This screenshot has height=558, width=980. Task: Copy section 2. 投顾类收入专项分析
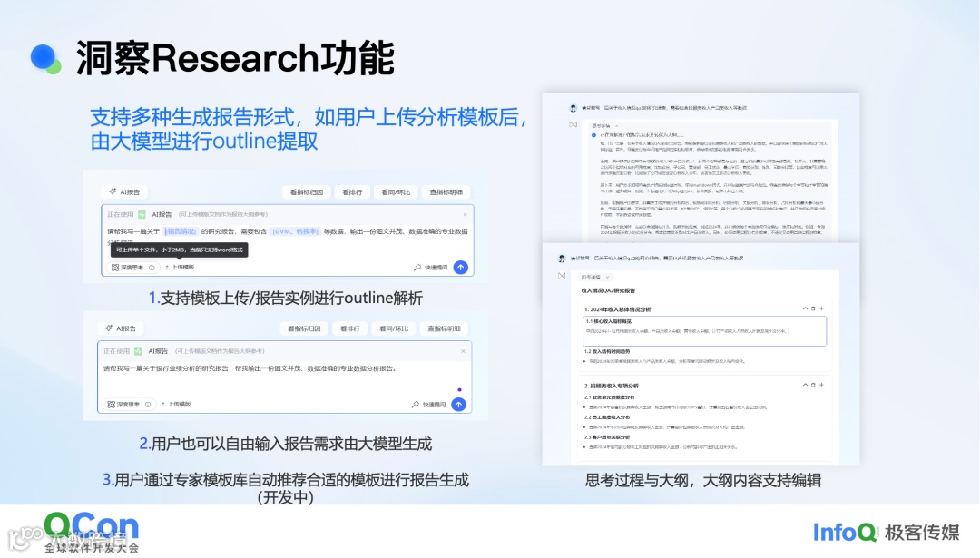coord(813,385)
